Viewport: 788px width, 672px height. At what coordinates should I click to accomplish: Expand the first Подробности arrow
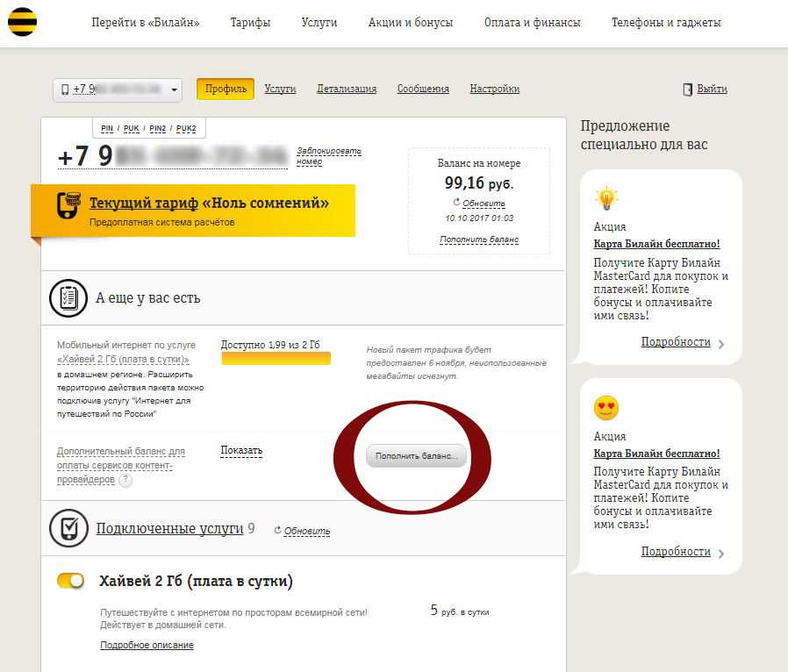(x=721, y=344)
